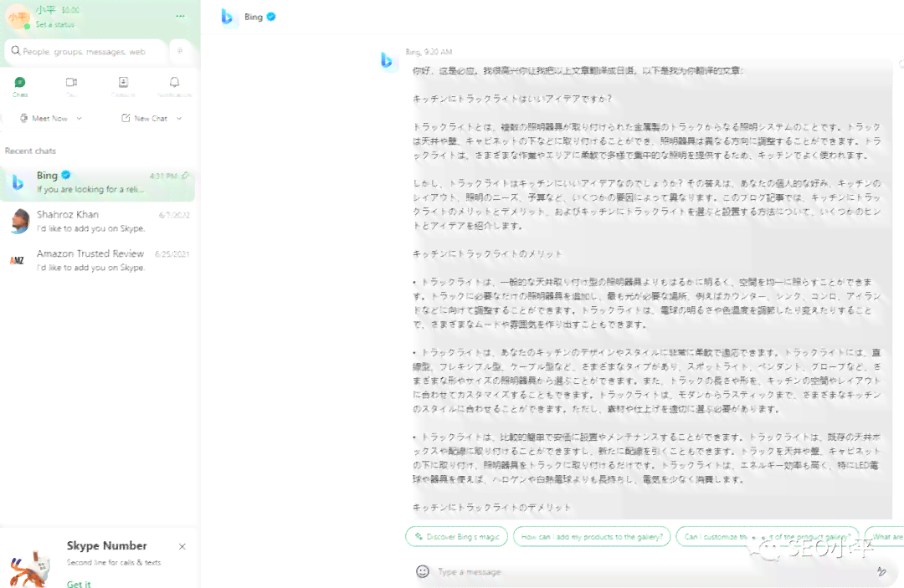The height and width of the screenshot is (588, 904).
Task: Click the Bing name in conversation header
Action: (253, 17)
